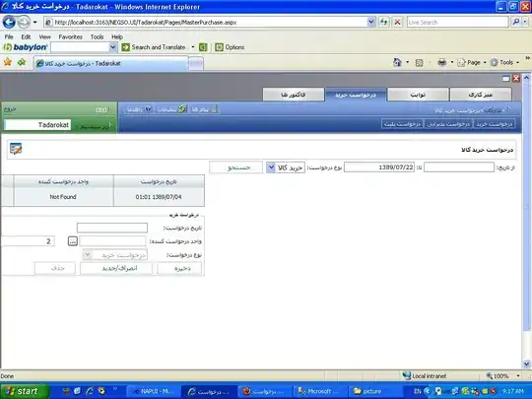
Task: Click the Tadarokat text field in green panel
Action: click(37, 125)
